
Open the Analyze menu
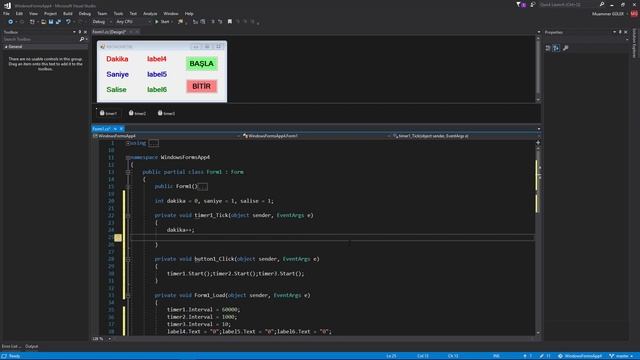(150, 13)
